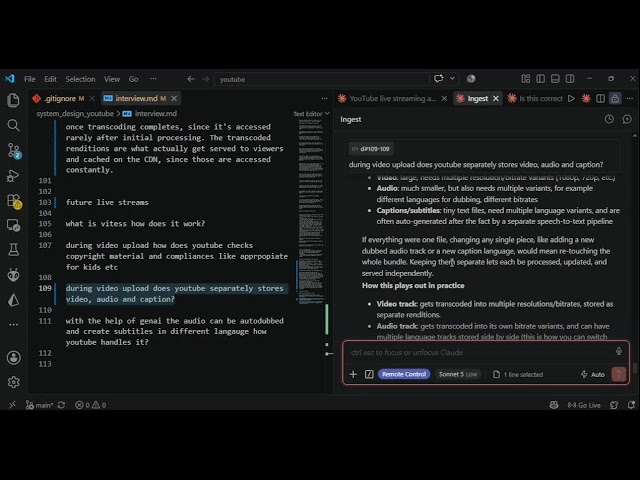Viewport: 640px width, 480px height.
Task: Open new Claude session starburst icon
Action: tap(586, 98)
